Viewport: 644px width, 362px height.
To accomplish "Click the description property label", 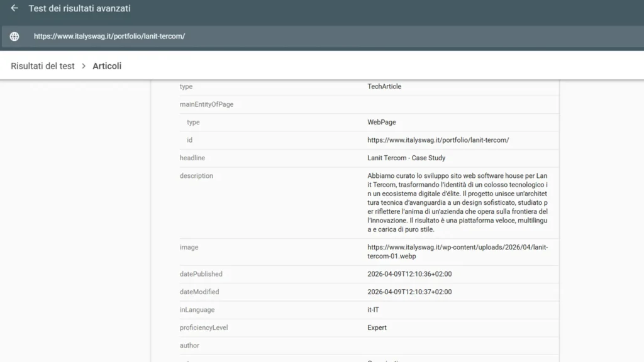I will click(x=196, y=176).
